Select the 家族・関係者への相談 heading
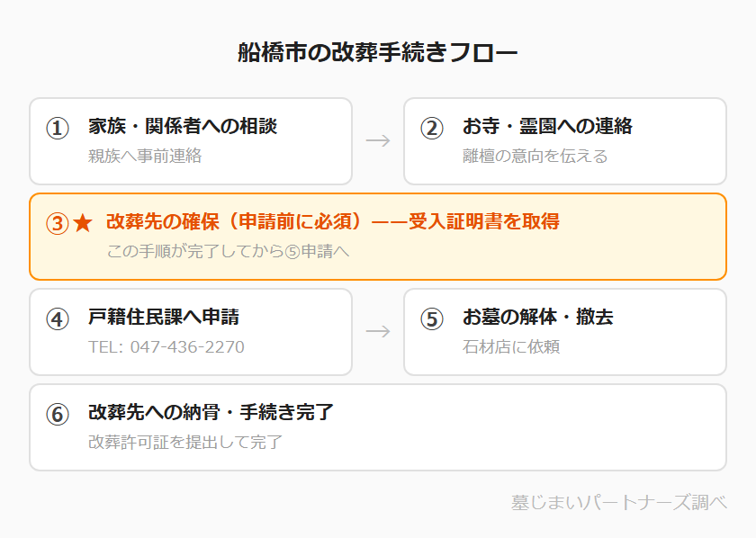This screenshot has height=538, width=756. (x=183, y=126)
